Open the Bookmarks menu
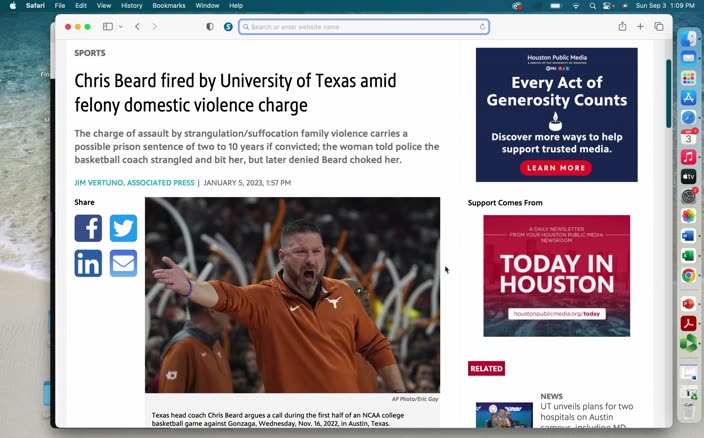Screen dimensions: 704x438 point(169,6)
